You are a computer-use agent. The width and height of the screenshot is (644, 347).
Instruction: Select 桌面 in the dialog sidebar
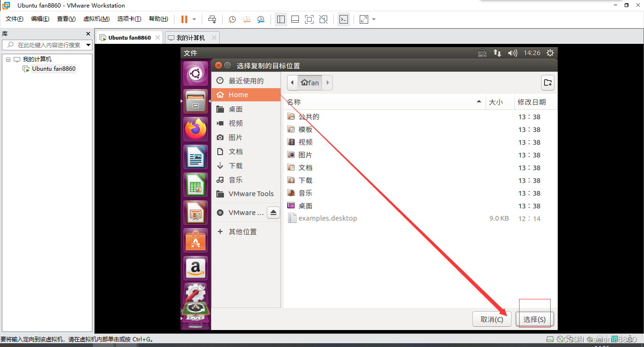(246, 109)
